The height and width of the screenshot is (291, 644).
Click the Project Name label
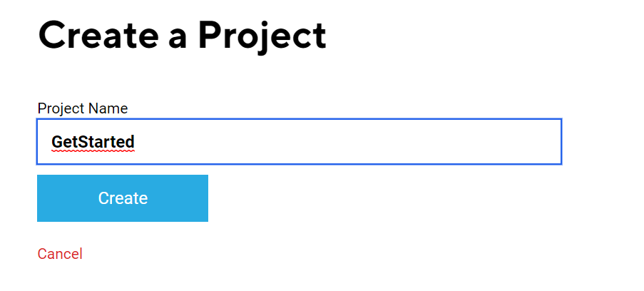[83, 108]
